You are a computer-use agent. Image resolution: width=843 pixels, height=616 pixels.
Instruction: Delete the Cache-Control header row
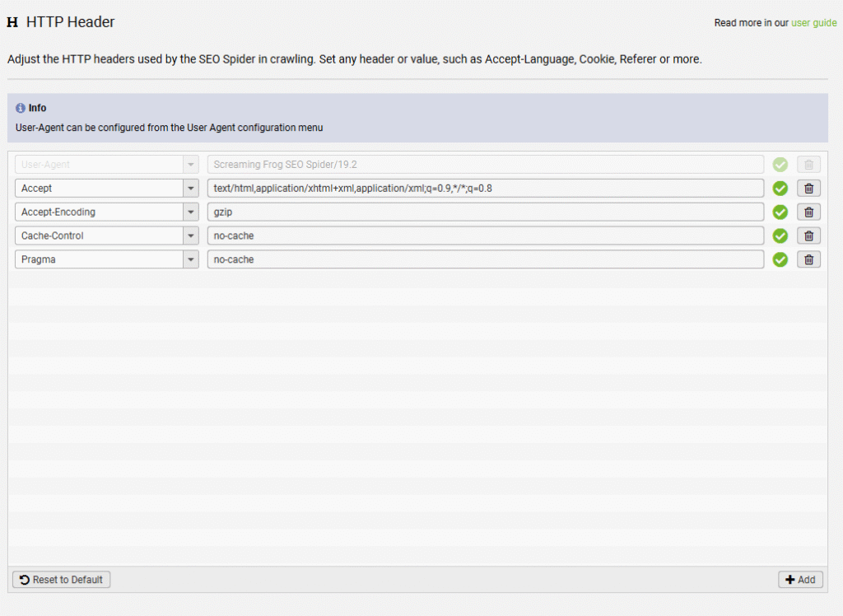[x=808, y=236]
